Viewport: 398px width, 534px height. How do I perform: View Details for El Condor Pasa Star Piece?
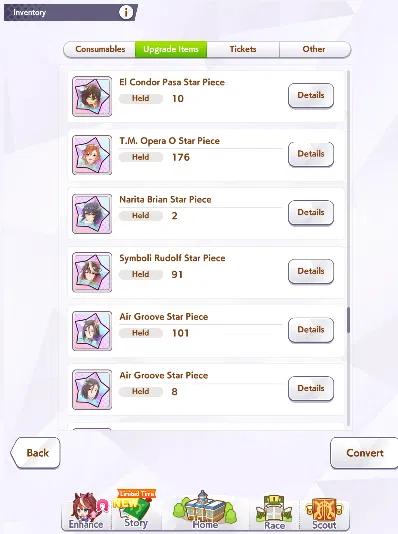pos(311,95)
